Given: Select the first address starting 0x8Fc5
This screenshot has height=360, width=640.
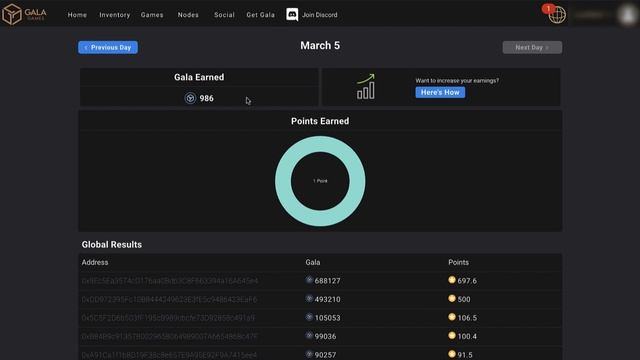Looking at the screenshot, I should 170,281.
